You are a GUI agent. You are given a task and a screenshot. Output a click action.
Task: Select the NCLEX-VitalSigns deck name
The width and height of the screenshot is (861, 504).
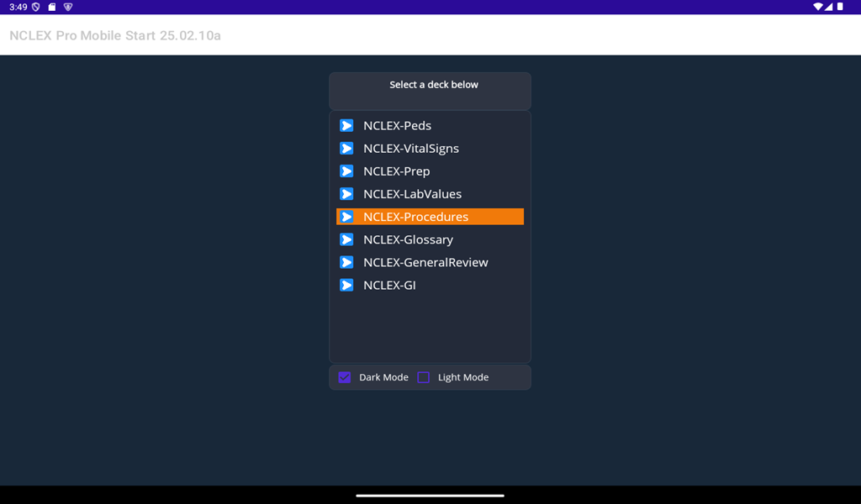[x=411, y=149]
